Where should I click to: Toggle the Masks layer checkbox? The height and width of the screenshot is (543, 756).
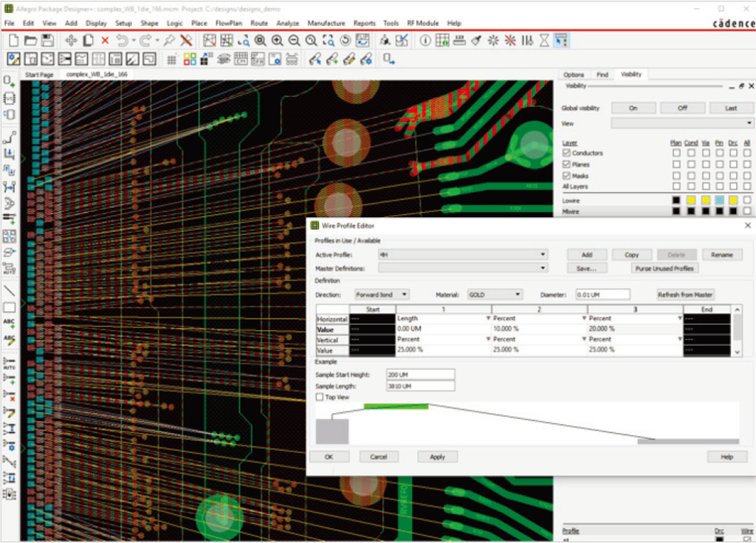[x=566, y=177]
